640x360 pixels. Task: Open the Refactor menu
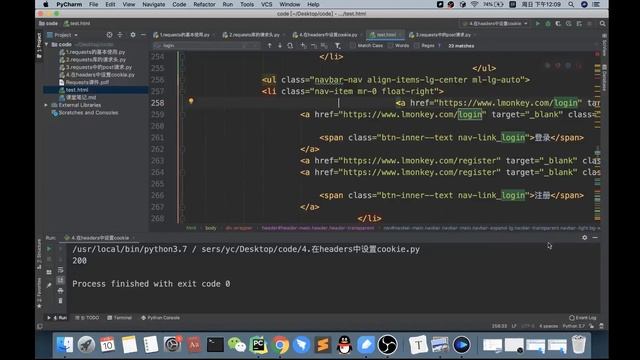[x=204, y=4]
